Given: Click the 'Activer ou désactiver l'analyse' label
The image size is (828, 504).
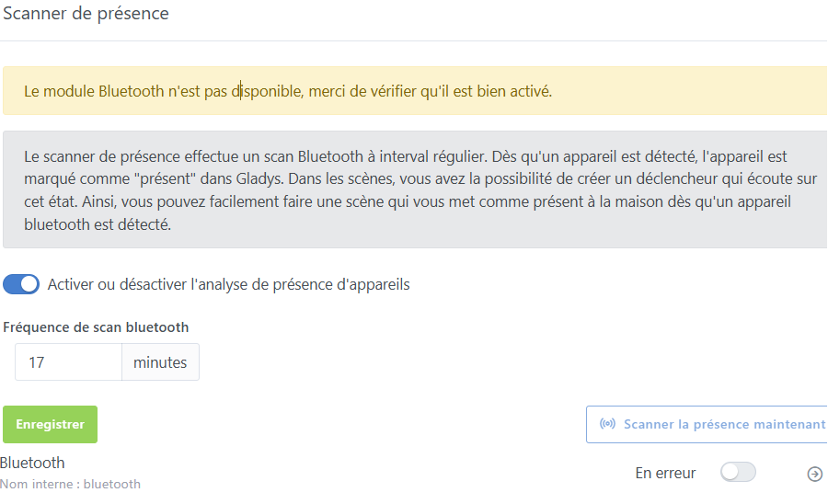Looking at the screenshot, I should pos(228,284).
